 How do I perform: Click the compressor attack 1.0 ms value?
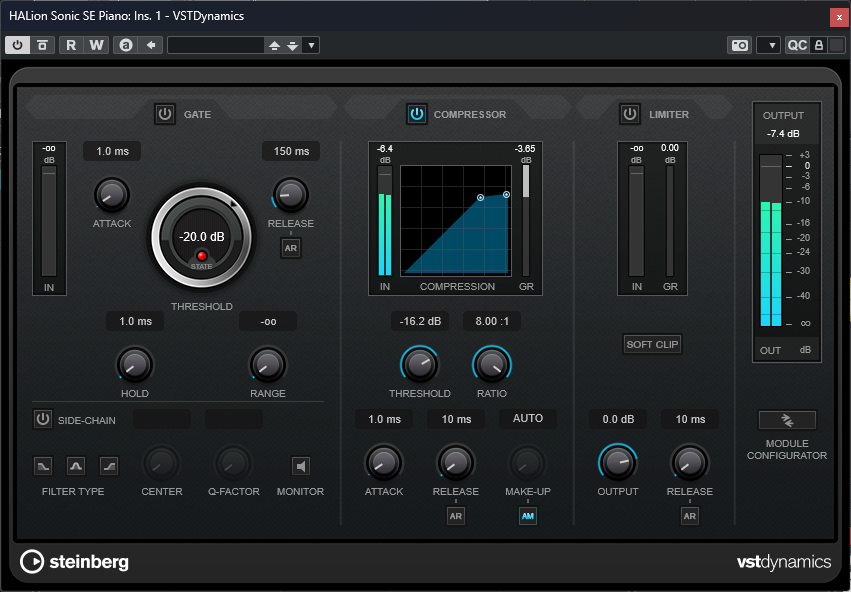384,419
